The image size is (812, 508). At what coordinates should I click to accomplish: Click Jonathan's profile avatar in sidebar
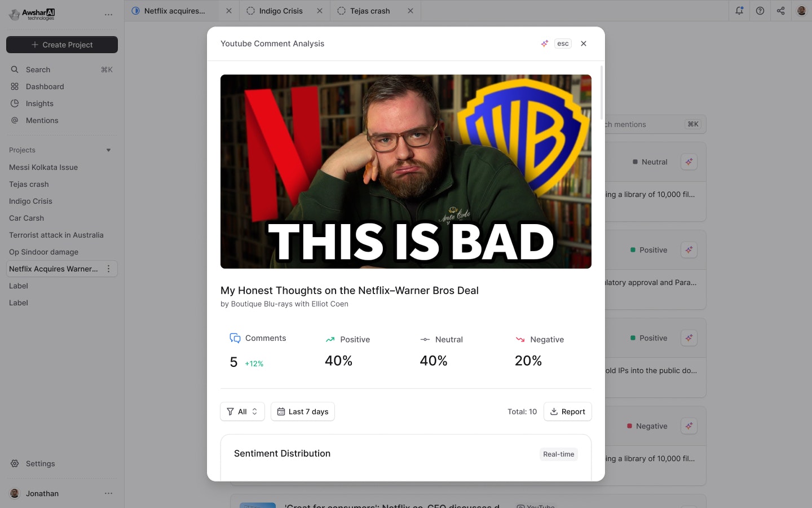coord(15,493)
